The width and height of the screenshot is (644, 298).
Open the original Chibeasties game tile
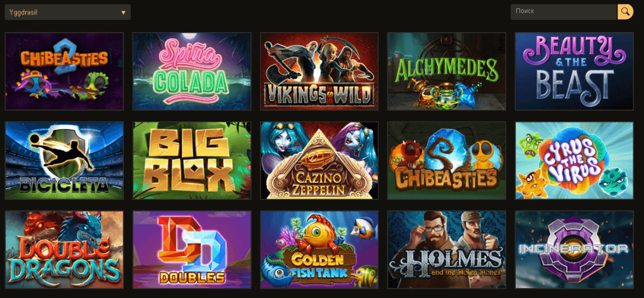(447, 160)
